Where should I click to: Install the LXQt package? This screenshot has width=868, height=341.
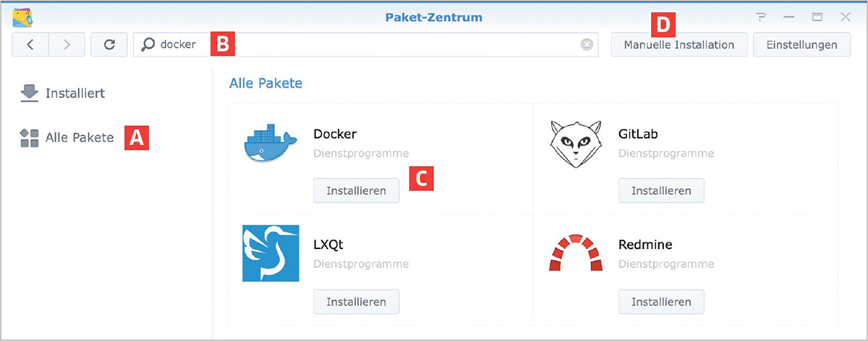pos(356,301)
